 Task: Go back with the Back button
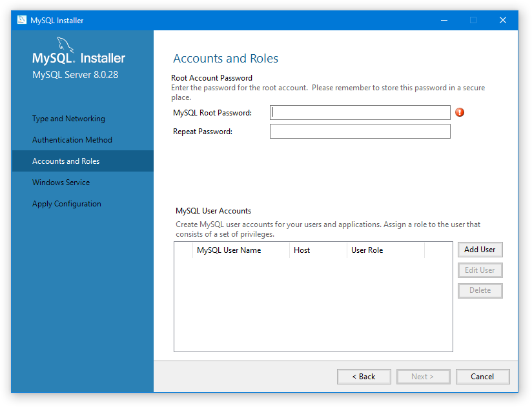(x=363, y=376)
